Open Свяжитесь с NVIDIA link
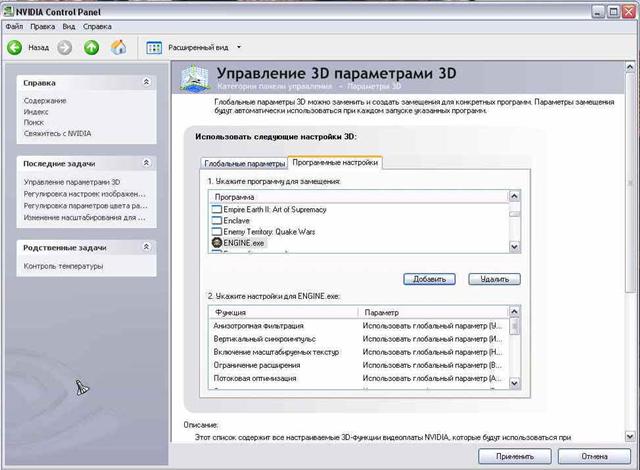640x470 pixels. click(x=58, y=133)
